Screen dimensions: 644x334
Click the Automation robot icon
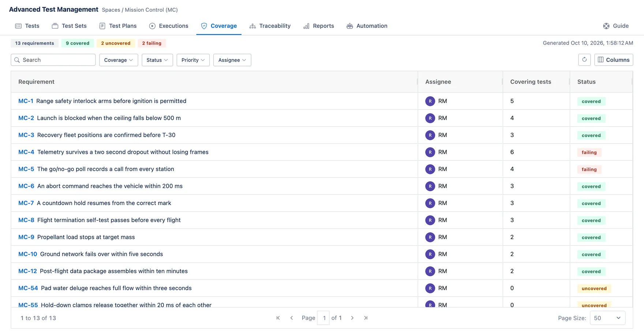click(x=350, y=26)
